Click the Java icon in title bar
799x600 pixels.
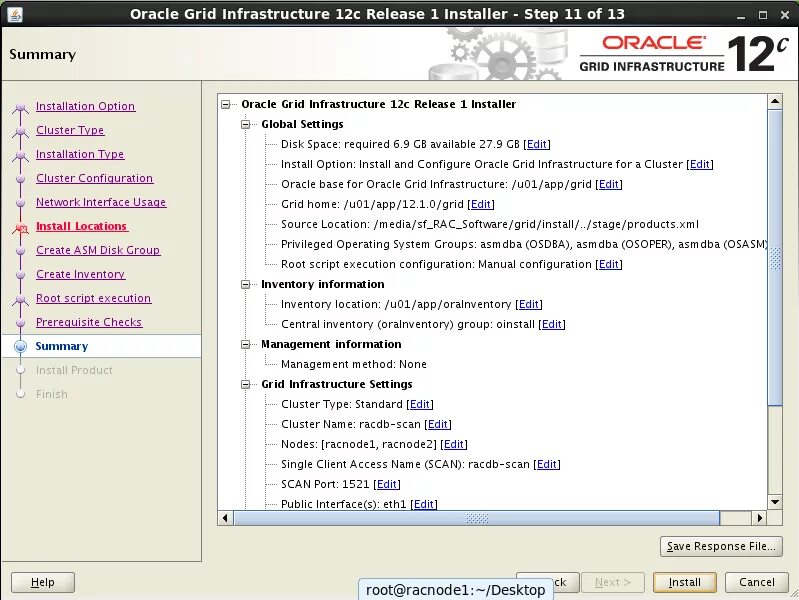click(15, 14)
